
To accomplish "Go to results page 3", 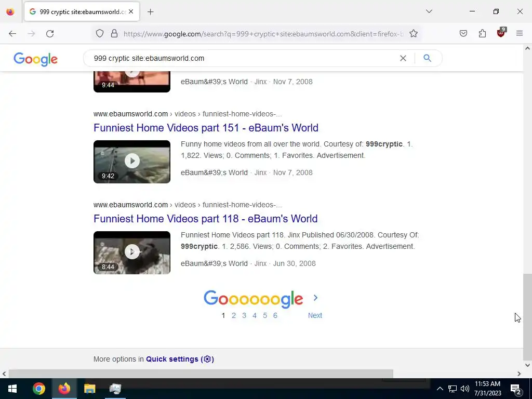I will [244, 315].
